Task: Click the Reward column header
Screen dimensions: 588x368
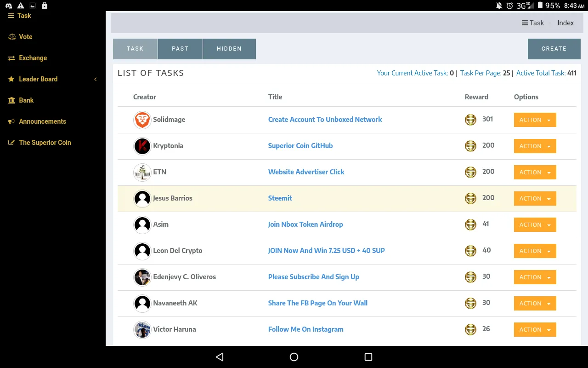Action: (476, 97)
